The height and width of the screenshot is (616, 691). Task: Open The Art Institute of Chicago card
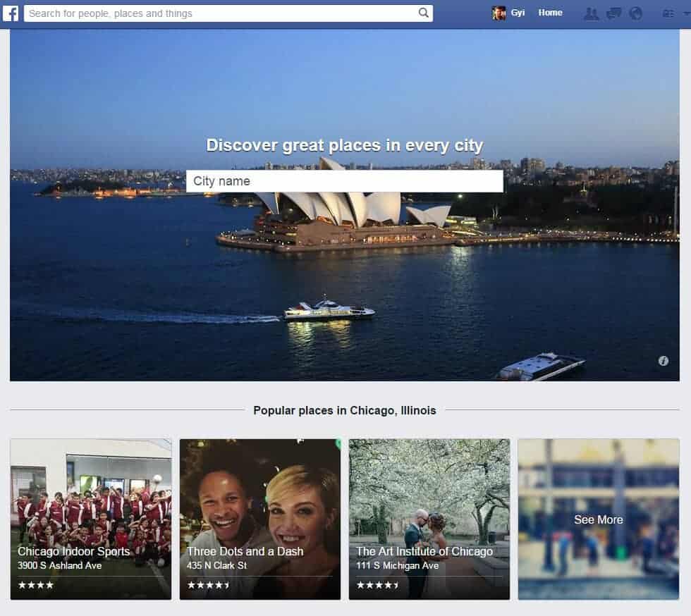pos(429,519)
